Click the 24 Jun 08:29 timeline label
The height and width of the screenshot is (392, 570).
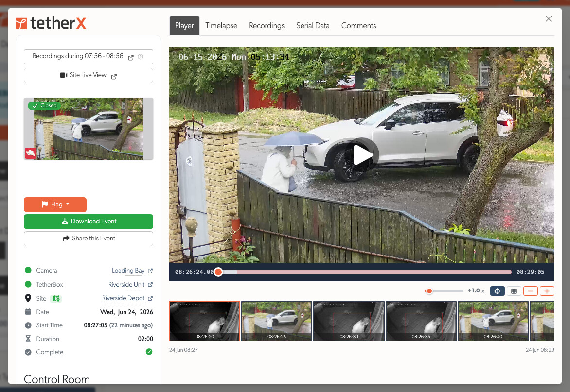click(540, 350)
